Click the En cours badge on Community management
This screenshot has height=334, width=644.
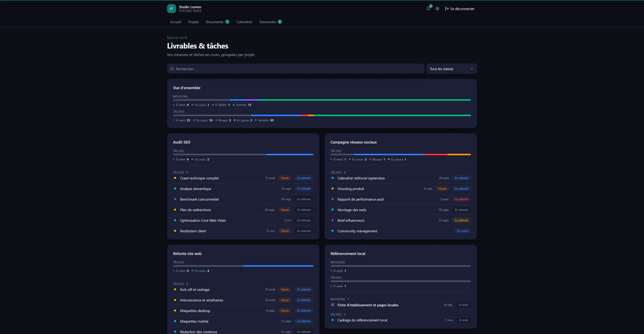tap(462, 231)
